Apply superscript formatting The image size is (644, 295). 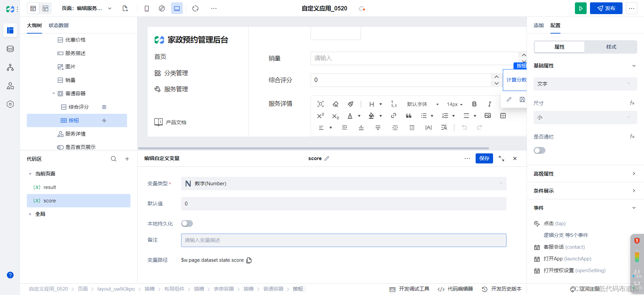[320, 116]
